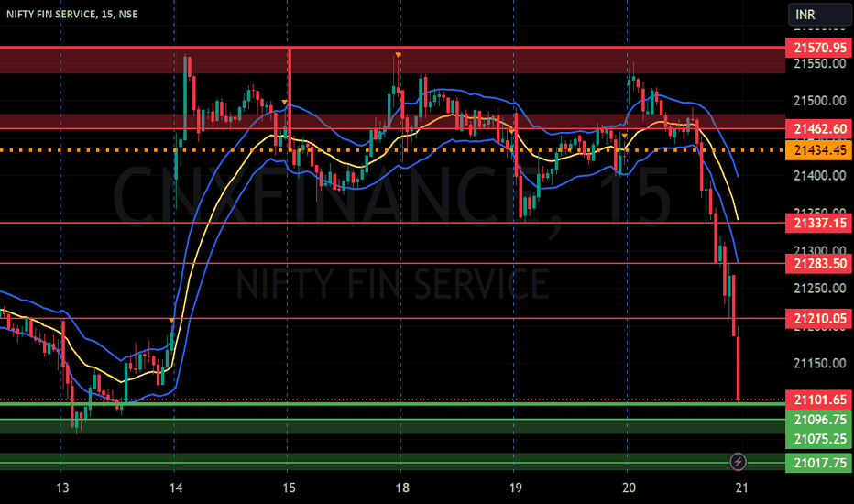Click the 21400.00 price scale value
Screen dimensions: 854x504
[x=820, y=175]
